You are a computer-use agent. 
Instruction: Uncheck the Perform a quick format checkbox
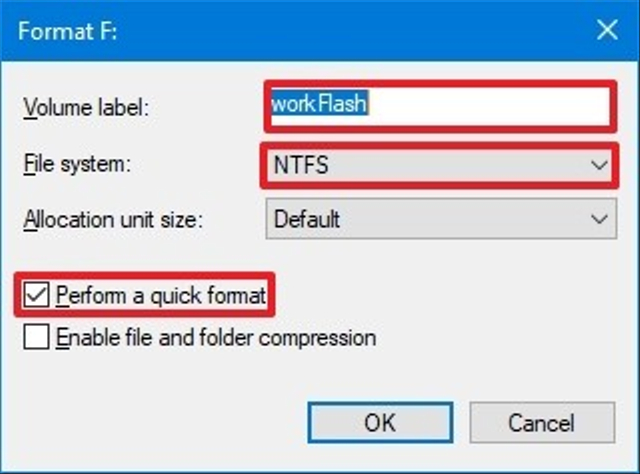click(37, 295)
